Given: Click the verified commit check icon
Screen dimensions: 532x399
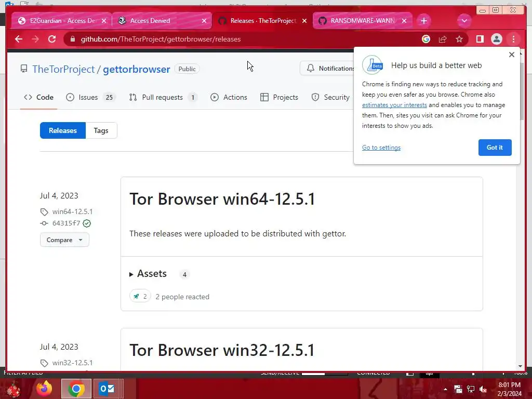Looking at the screenshot, I should point(87,223).
